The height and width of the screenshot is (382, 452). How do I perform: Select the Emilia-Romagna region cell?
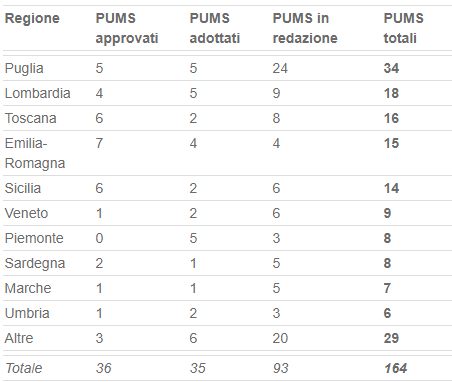[35, 153]
